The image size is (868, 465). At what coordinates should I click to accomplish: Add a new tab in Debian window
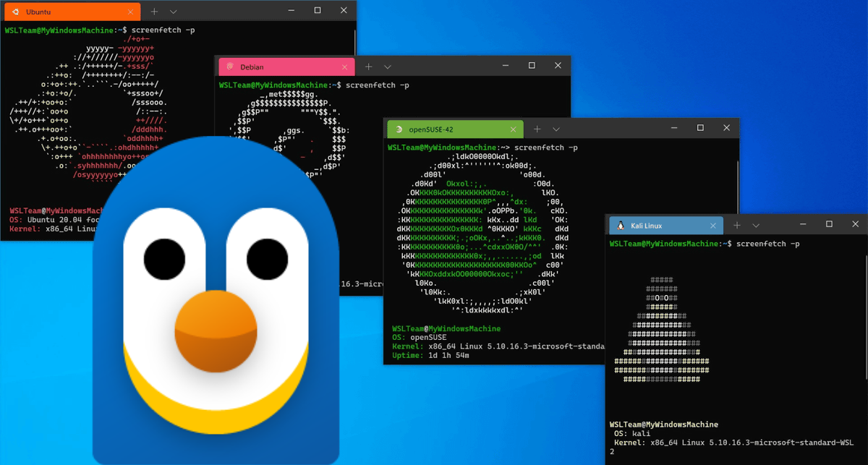pyautogui.click(x=368, y=67)
